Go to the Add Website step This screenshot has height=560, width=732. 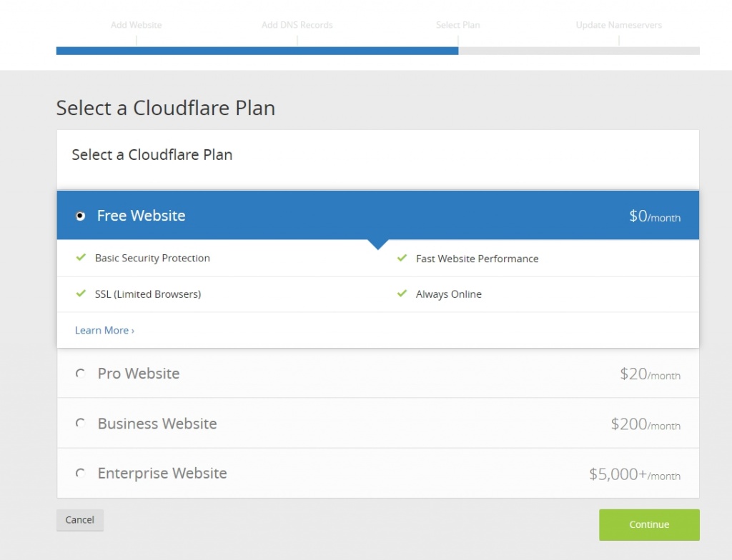(x=137, y=25)
